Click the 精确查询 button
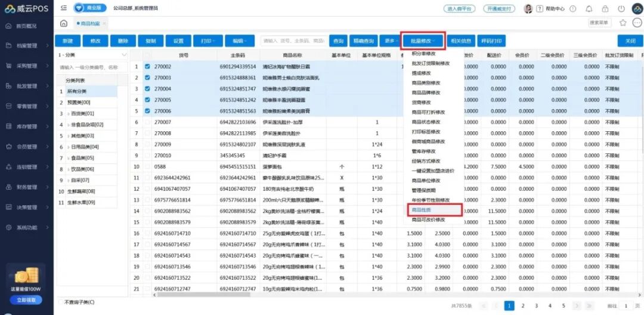The height and width of the screenshot is (315, 644). click(x=363, y=41)
